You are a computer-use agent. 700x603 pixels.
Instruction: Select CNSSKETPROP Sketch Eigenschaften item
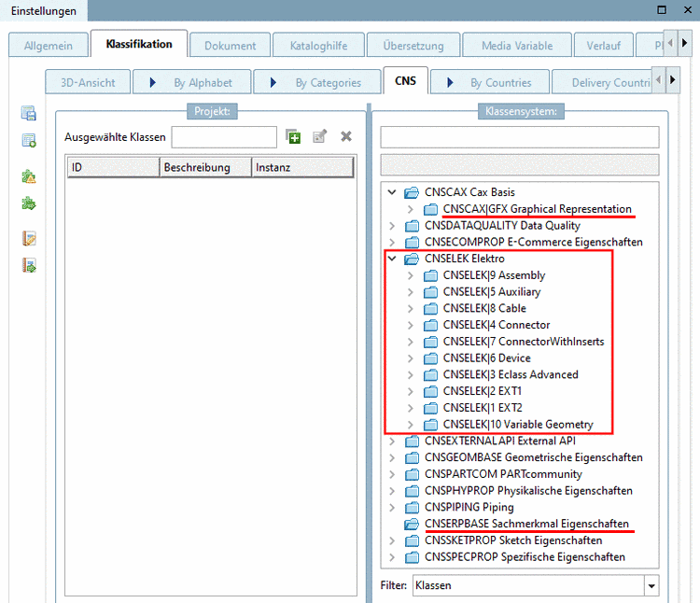[x=513, y=541]
